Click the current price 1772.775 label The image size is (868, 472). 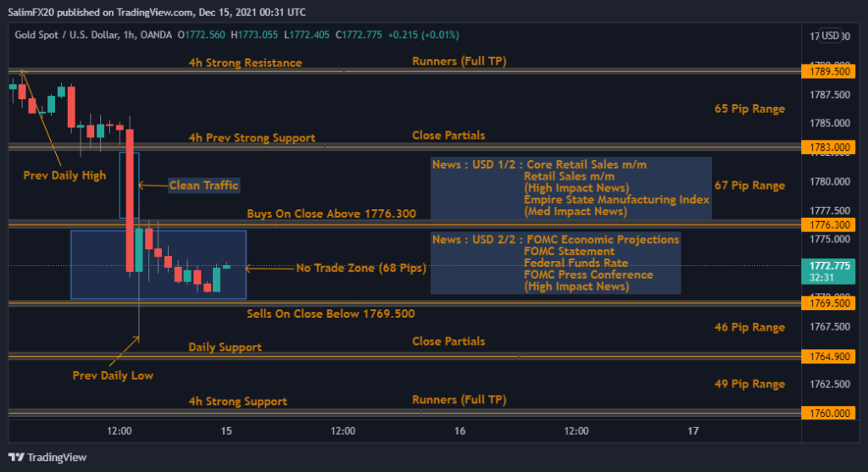[x=828, y=265]
